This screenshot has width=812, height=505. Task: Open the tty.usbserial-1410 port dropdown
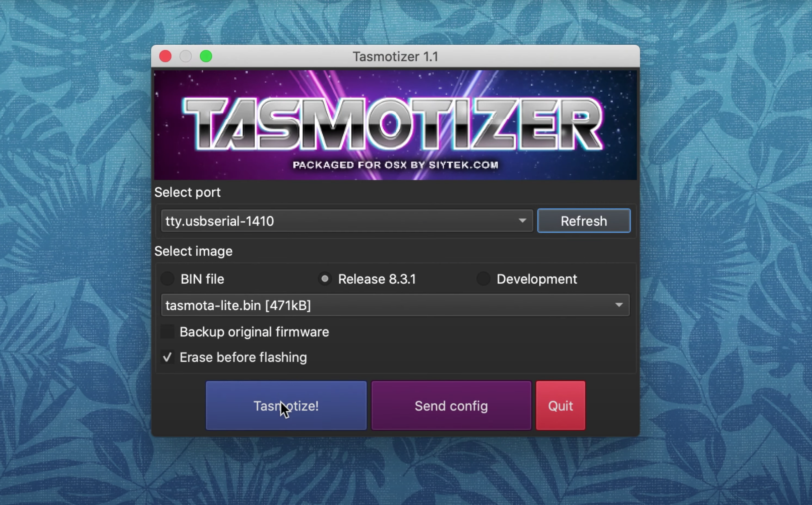pos(347,221)
